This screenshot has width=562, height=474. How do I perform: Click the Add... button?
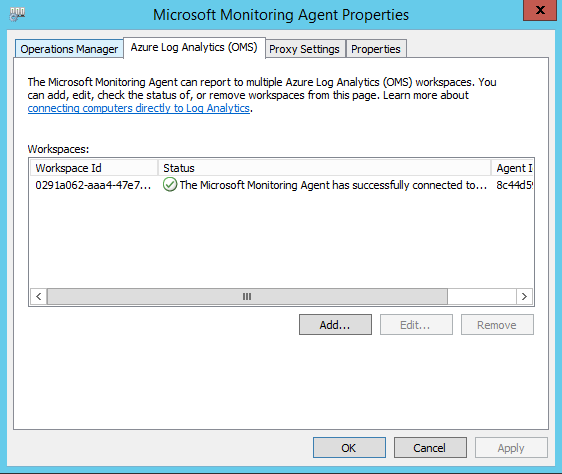coord(335,325)
